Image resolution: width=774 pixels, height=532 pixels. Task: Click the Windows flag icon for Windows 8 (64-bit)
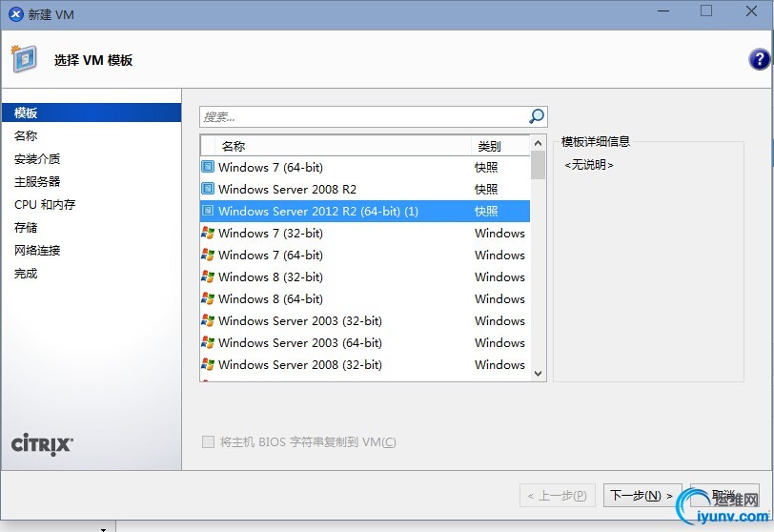click(x=208, y=298)
